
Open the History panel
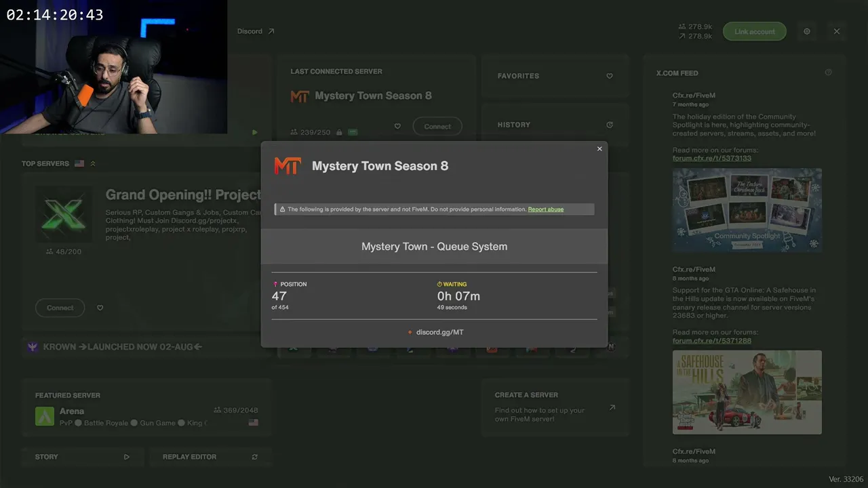tap(555, 125)
